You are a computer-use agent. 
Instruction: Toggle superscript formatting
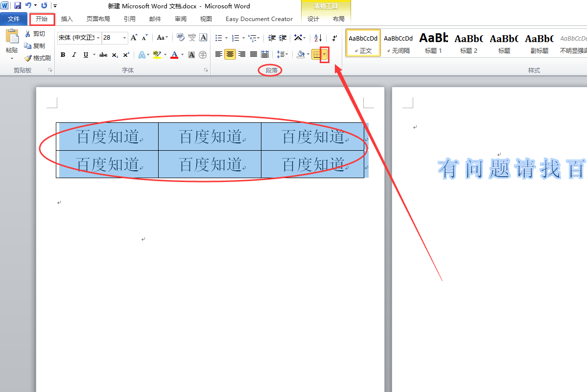coord(126,55)
